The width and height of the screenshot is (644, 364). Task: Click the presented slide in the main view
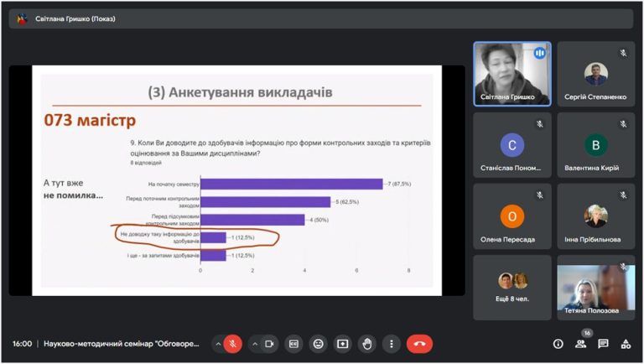click(x=237, y=180)
